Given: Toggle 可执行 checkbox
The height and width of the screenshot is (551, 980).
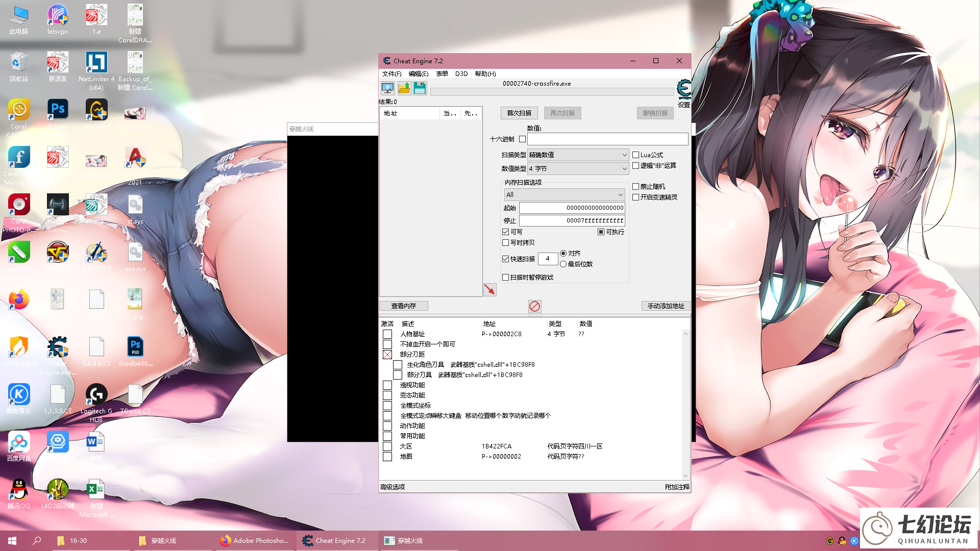Looking at the screenshot, I should coord(601,232).
